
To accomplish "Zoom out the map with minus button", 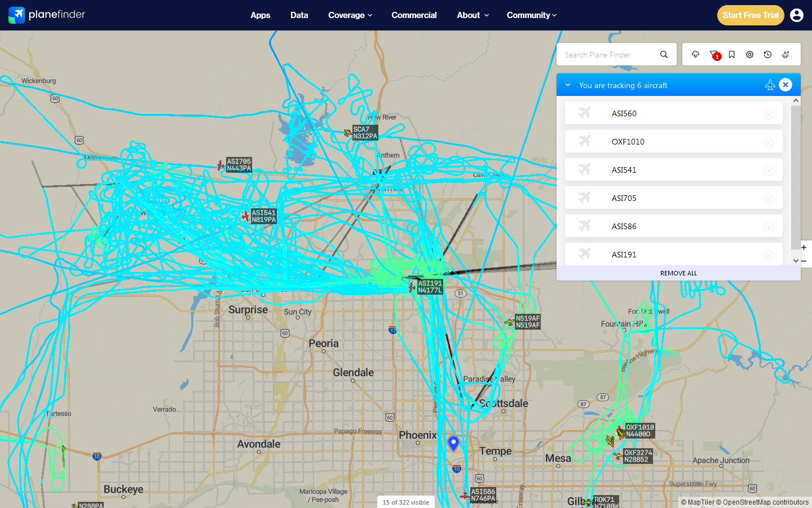I will point(804,261).
